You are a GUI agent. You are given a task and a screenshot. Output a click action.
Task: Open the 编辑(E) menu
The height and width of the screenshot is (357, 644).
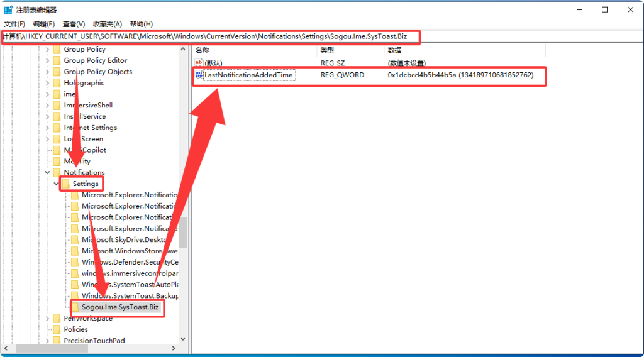coord(43,24)
